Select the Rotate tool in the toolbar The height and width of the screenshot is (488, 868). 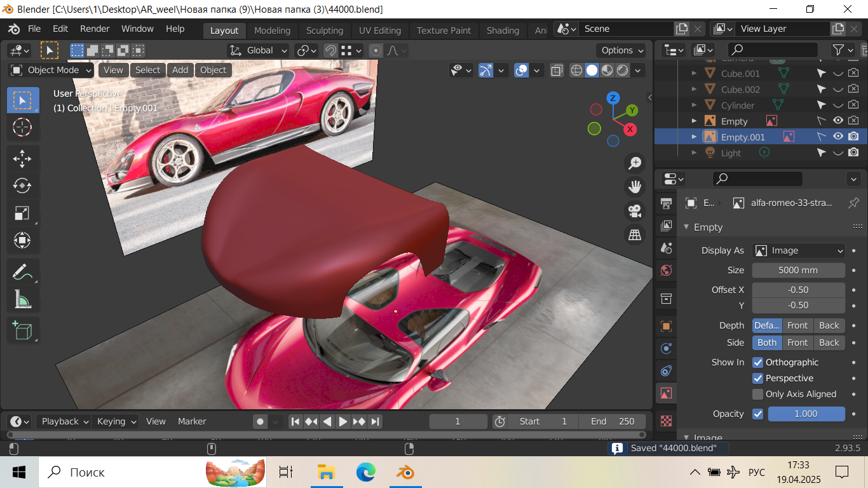[x=22, y=186]
